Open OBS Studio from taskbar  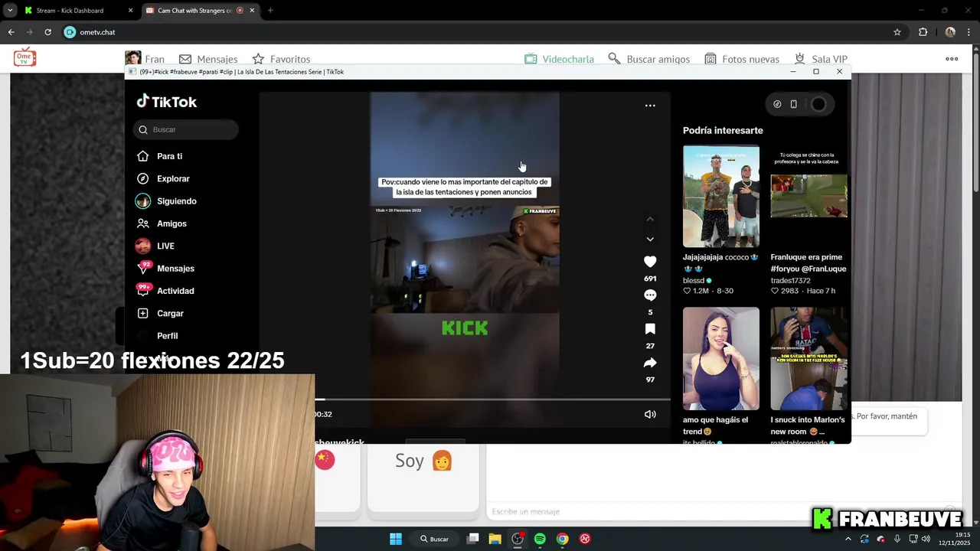(x=518, y=539)
